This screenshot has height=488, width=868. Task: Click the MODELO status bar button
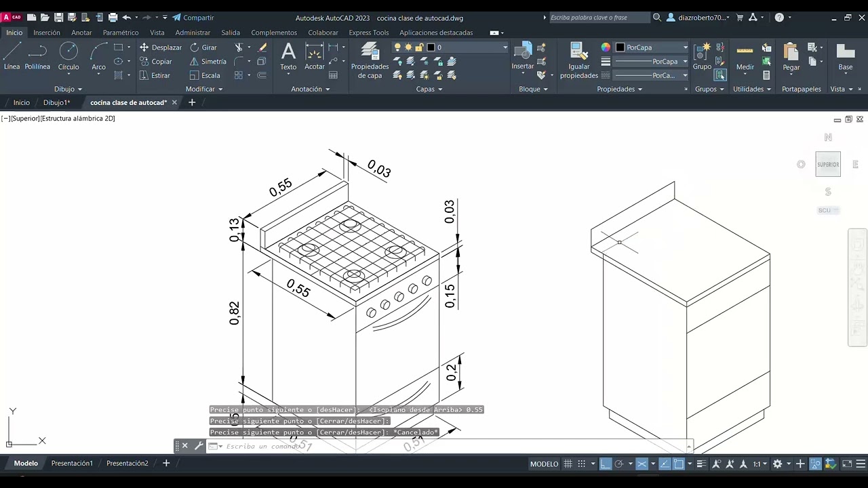544,464
